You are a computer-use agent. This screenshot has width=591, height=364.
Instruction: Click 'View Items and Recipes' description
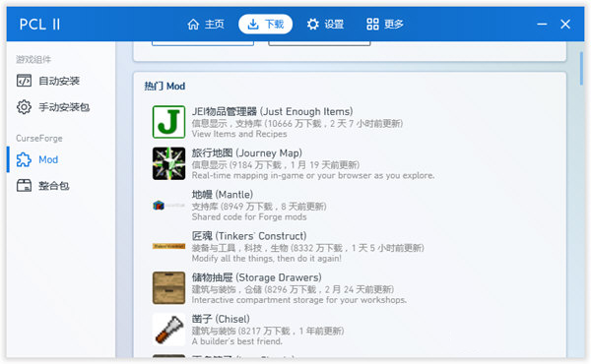(x=239, y=134)
